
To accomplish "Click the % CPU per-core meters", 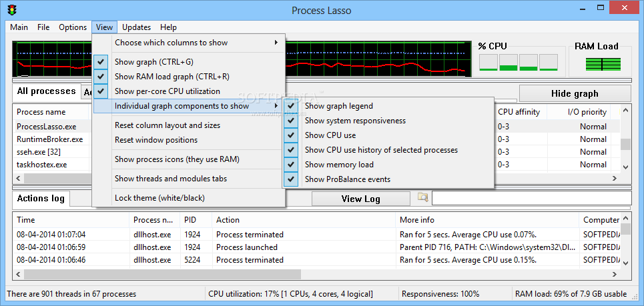I will coord(519,63).
